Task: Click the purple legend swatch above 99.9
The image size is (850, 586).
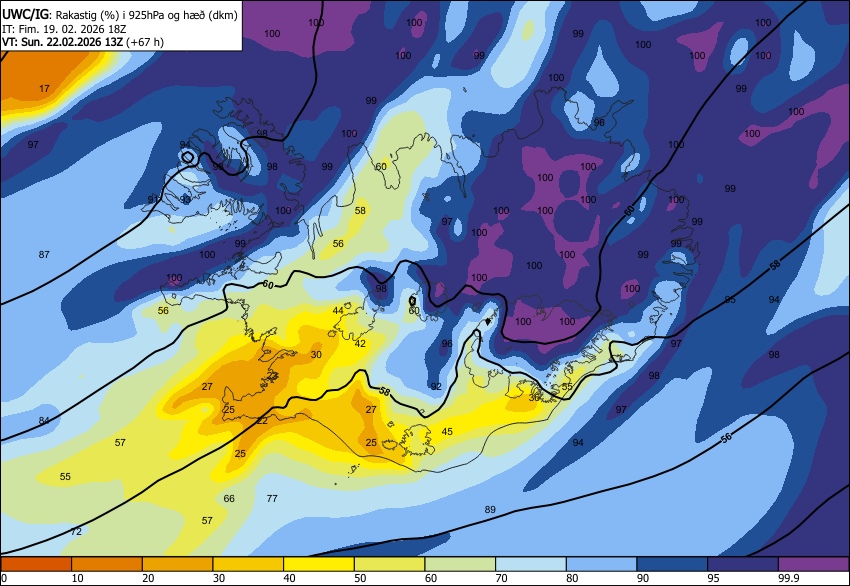Action: (814, 564)
